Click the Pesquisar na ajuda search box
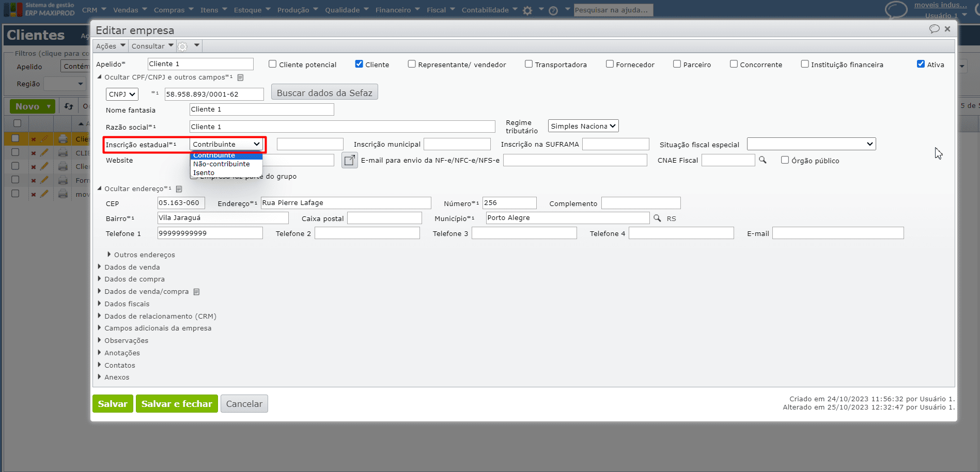 pyautogui.click(x=614, y=10)
